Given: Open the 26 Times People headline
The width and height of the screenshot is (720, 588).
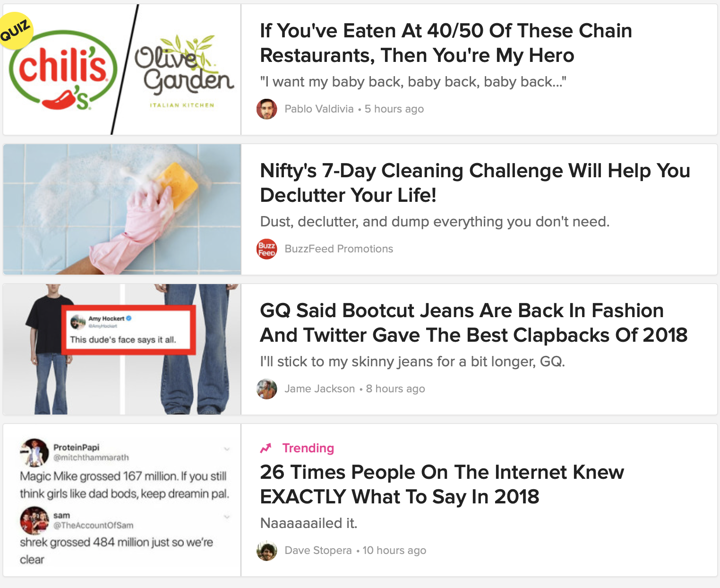Looking at the screenshot, I should (x=442, y=484).
